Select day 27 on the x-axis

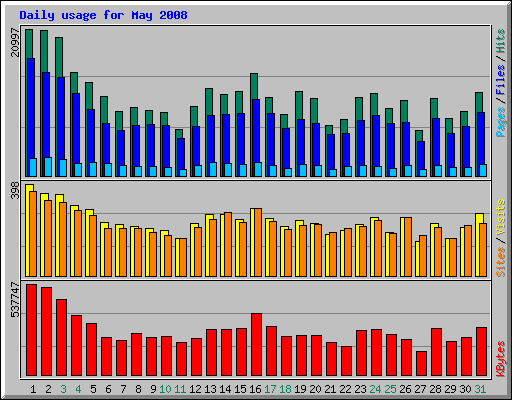tap(420, 389)
